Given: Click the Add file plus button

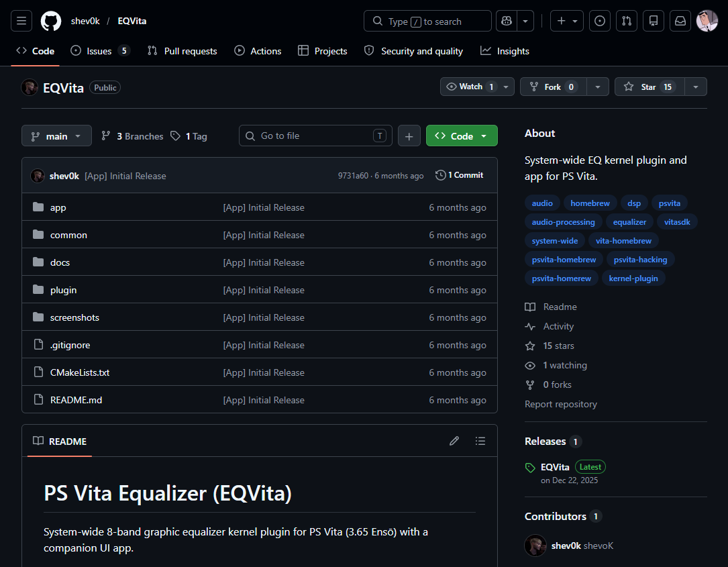Looking at the screenshot, I should pos(409,136).
